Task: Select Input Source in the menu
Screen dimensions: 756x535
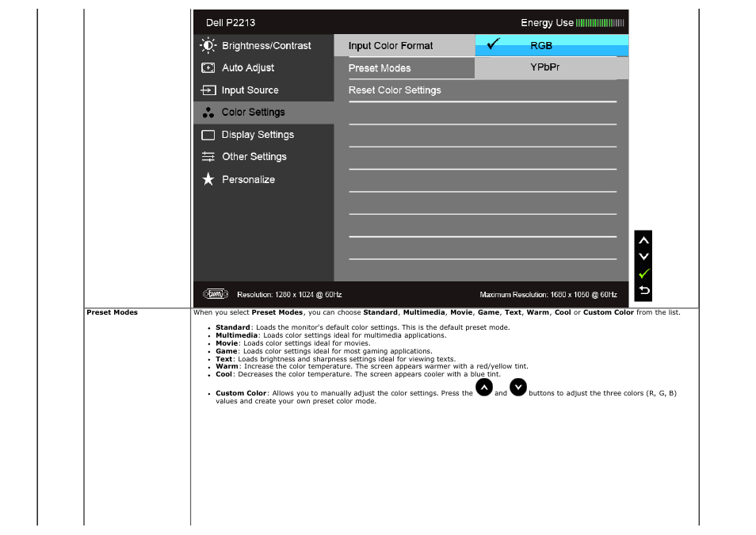Action: [264, 90]
